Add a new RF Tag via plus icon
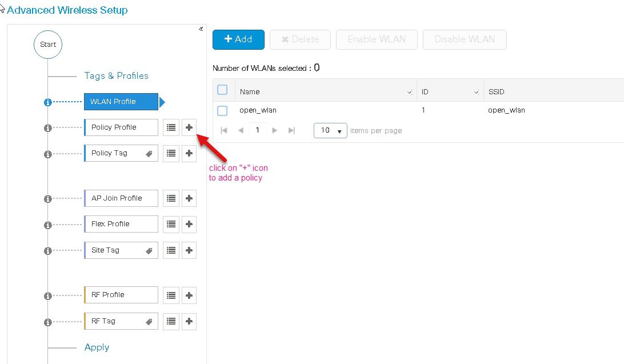The image size is (624, 364). coord(189,321)
